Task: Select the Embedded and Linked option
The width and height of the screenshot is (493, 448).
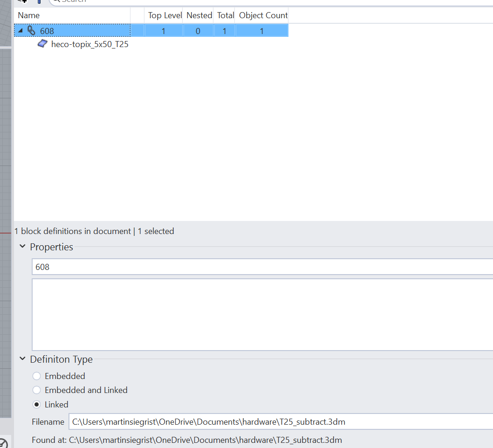Action: click(x=36, y=390)
